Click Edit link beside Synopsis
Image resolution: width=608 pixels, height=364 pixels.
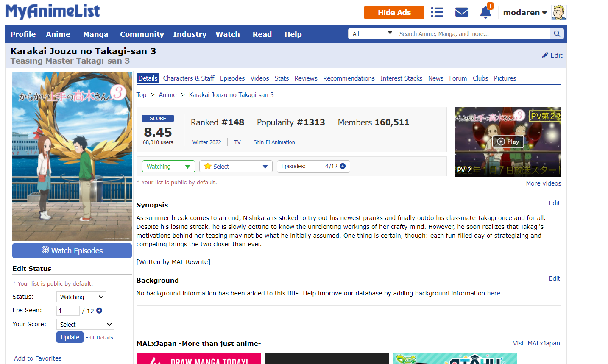(x=554, y=203)
